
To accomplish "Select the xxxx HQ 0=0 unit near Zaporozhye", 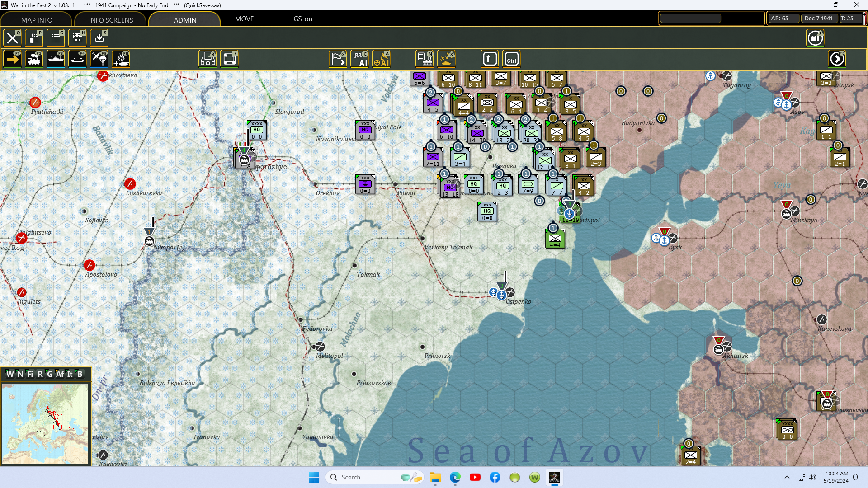I will 256,131.
